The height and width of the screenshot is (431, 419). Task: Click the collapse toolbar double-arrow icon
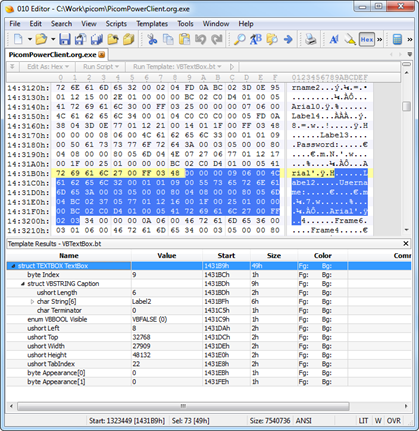point(12,67)
